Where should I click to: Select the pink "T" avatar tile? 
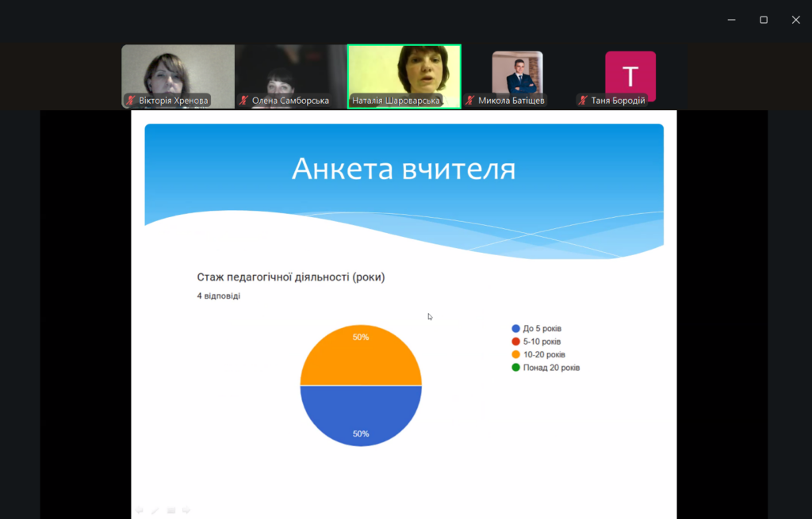pos(630,74)
